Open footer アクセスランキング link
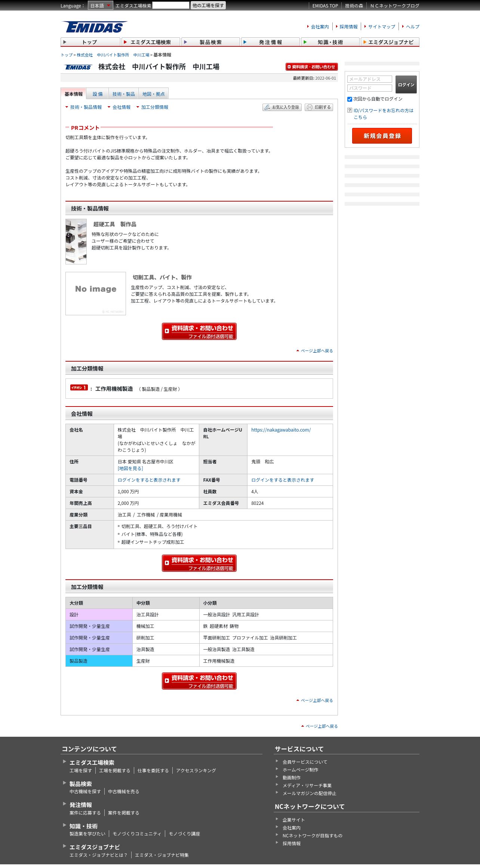The height and width of the screenshot is (868, 480). (x=196, y=771)
